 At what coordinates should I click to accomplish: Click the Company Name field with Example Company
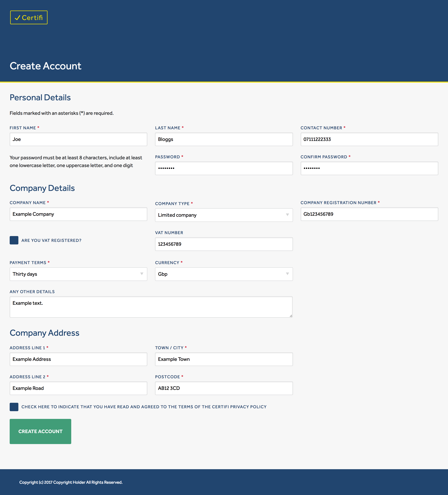(x=78, y=214)
